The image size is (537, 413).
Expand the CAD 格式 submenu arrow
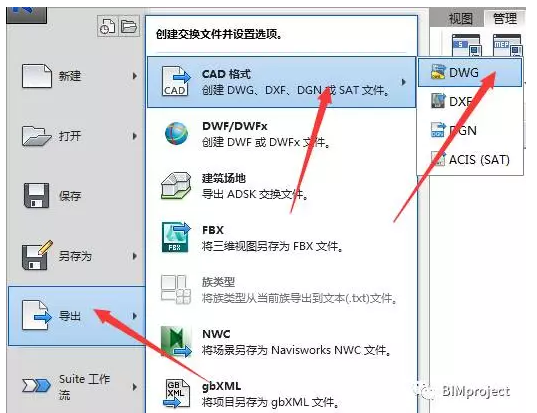pos(404,82)
